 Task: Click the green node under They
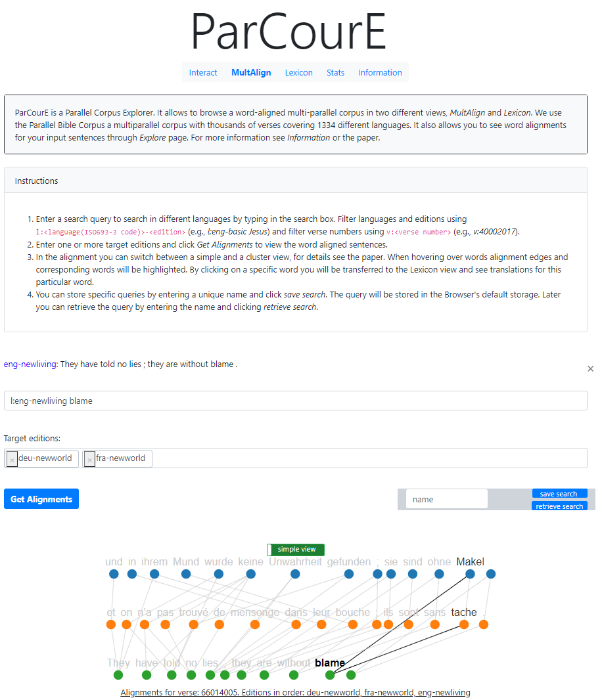pos(118,675)
